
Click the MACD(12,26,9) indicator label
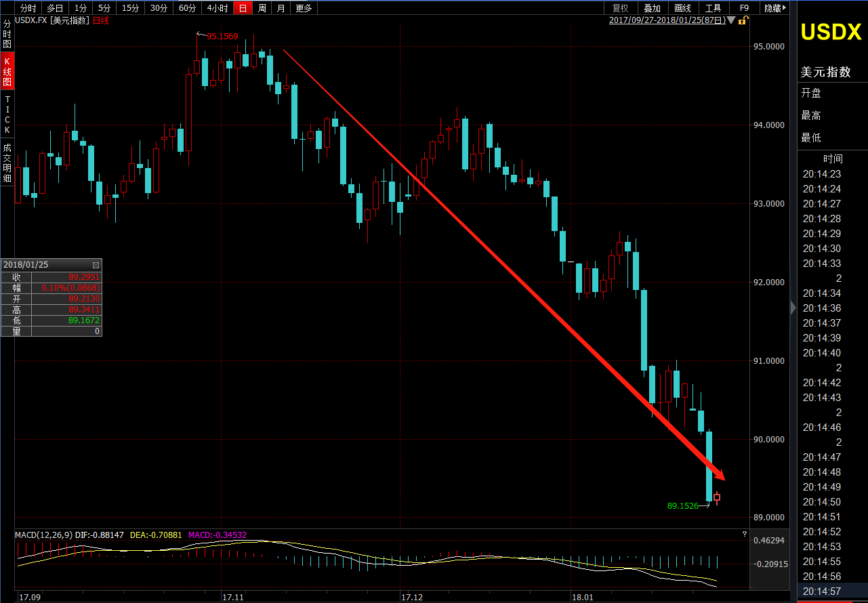pyautogui.click(x=43, y=535)
